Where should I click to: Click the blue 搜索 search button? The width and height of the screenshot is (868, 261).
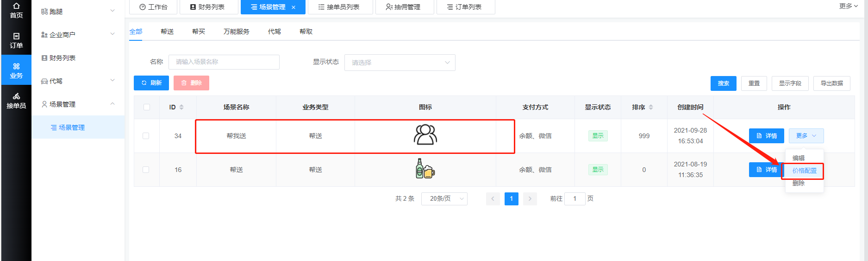724,83
